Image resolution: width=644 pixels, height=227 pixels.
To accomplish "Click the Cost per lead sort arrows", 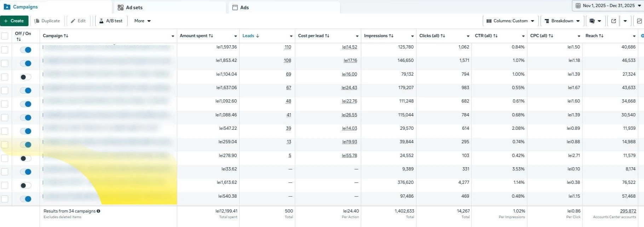I will [x=327, y=36].
